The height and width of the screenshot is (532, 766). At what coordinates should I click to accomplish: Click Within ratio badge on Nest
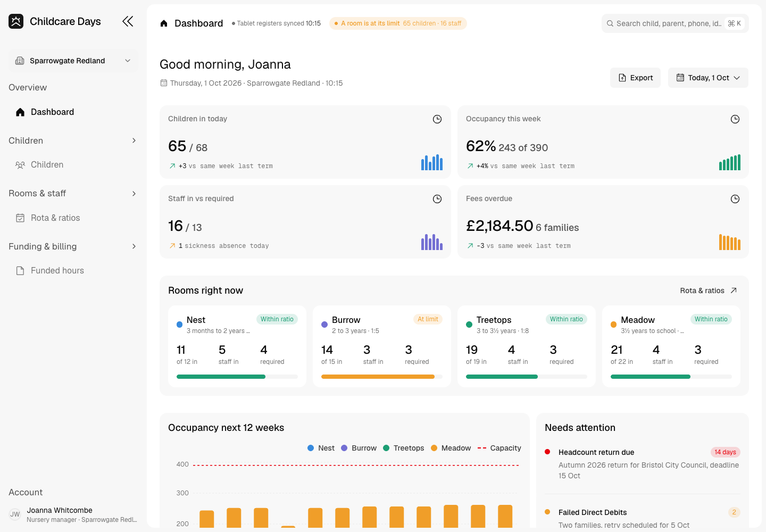(277, 319)
